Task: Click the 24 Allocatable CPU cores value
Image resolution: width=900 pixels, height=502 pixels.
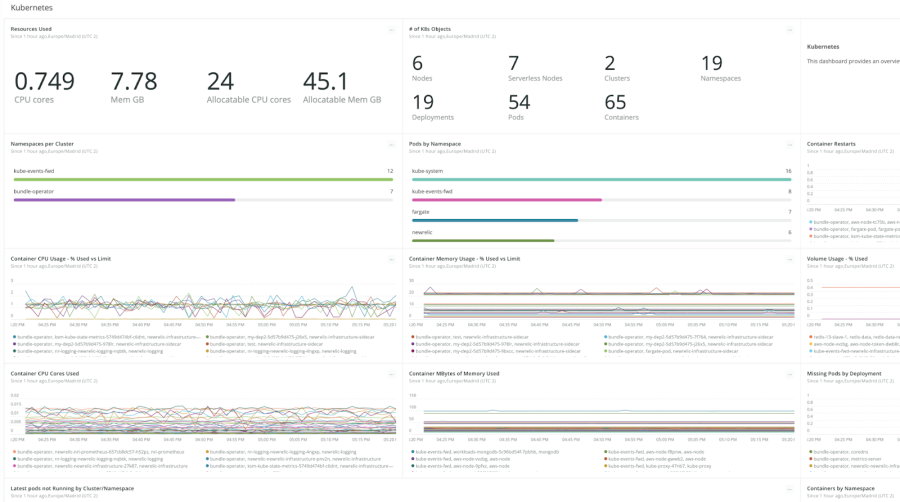Action: [220, 81]
